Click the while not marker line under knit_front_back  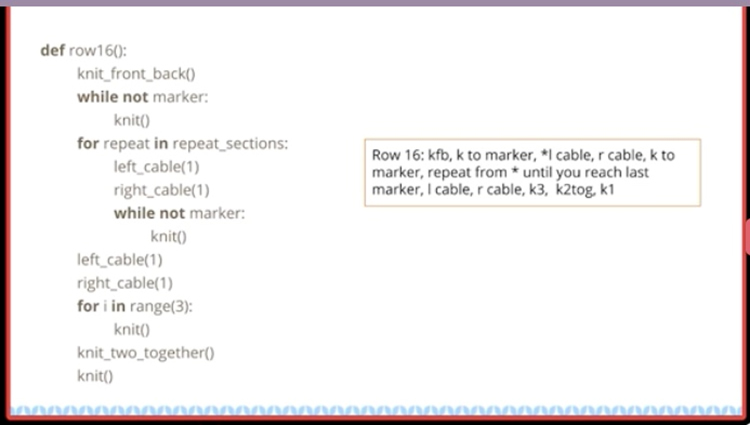tap(143, 97)
